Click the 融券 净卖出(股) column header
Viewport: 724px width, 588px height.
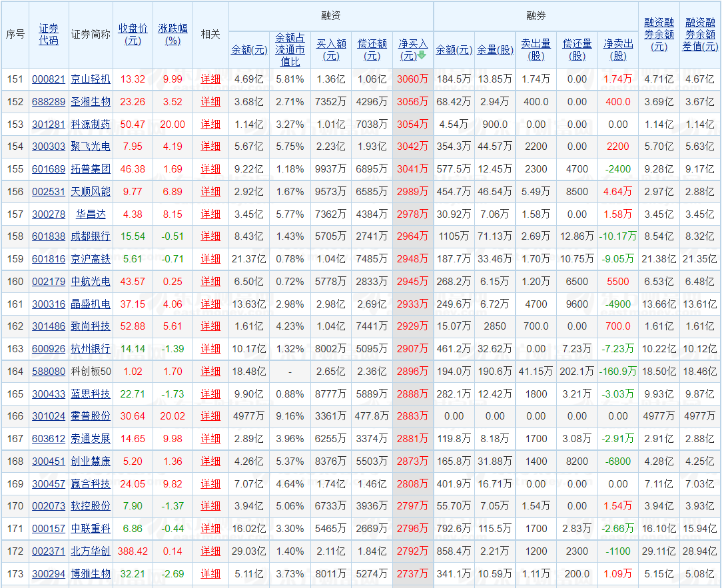coord(617,49)
